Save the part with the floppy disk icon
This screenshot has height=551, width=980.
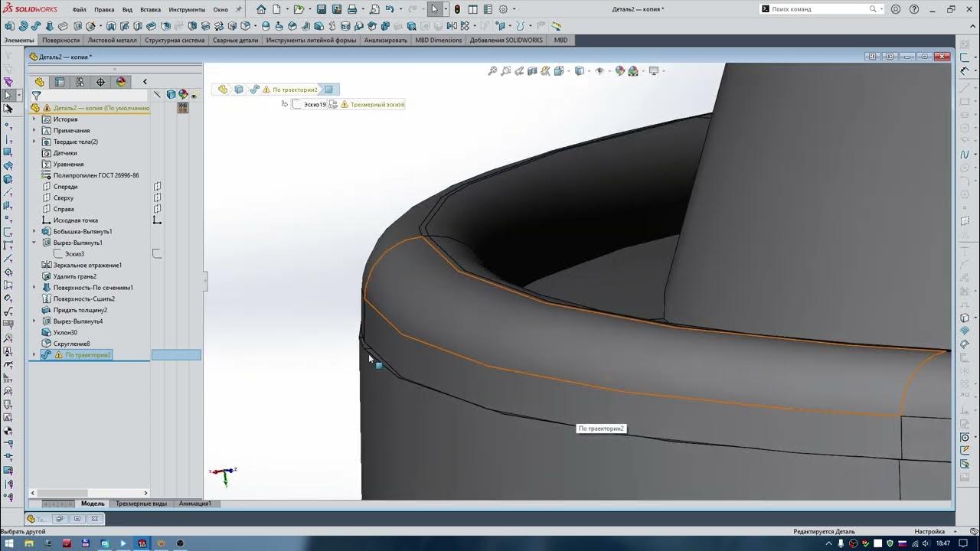point(322,9)
